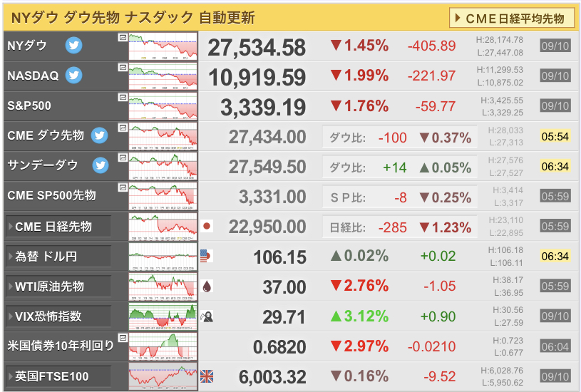
Task: Expand the CME 日経先物 item
Action: 58,227
